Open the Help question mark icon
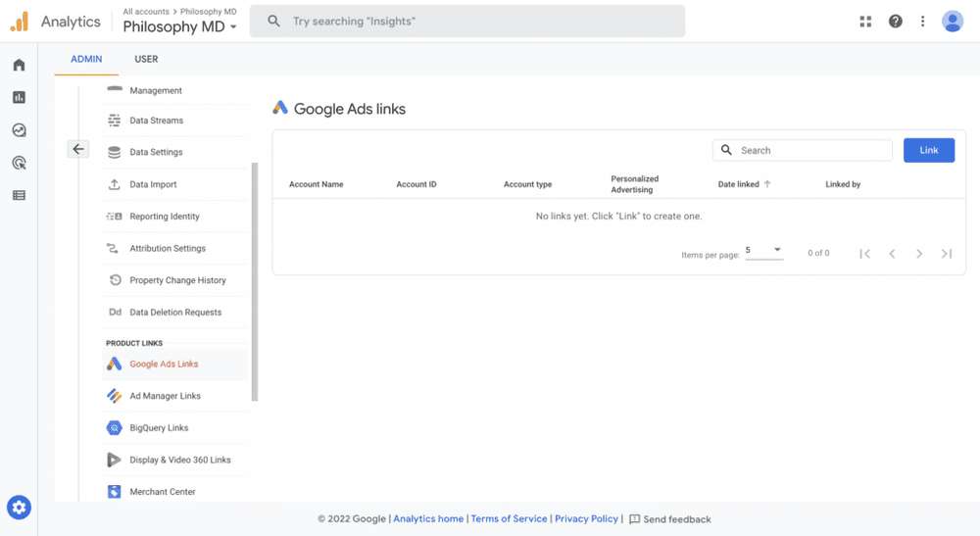 click(896, 22)
